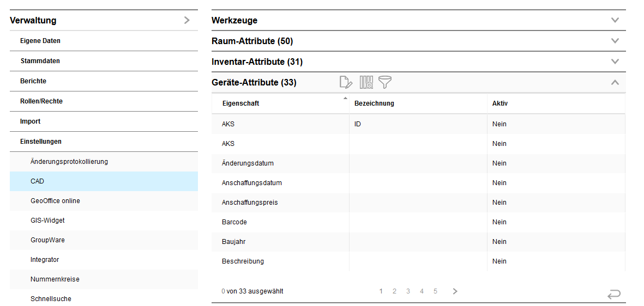Select the Barcode attribute row
The width and height of the screenshot is (644, 306).
point(234,222)
